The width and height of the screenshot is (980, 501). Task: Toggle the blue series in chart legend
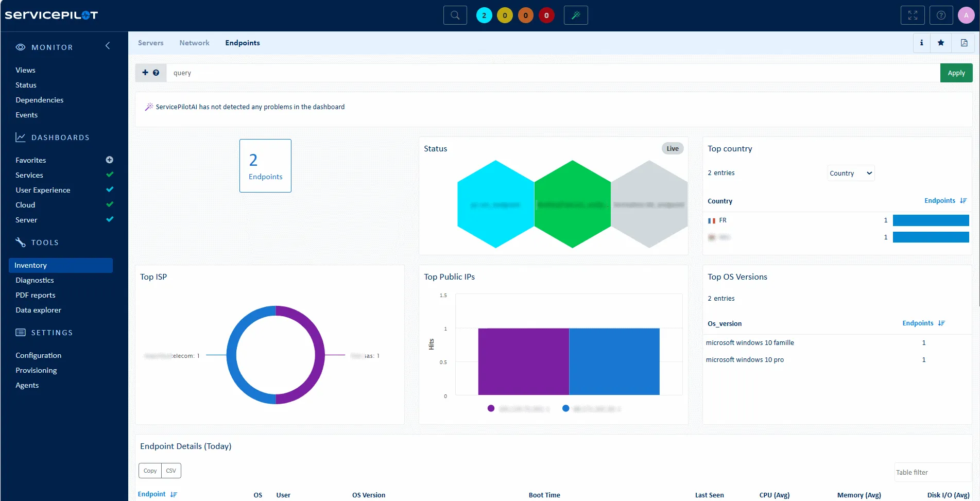(x=566, y=408)
